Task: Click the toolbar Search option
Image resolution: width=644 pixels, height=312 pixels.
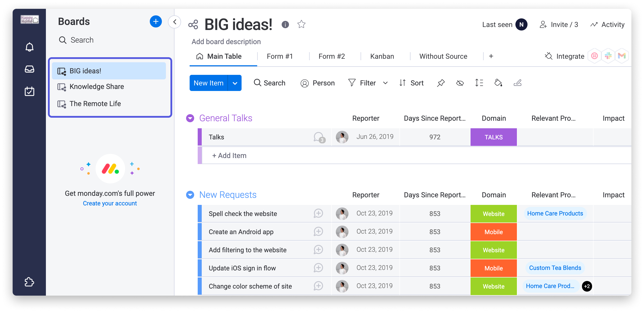Action: [x=270, y=83]
